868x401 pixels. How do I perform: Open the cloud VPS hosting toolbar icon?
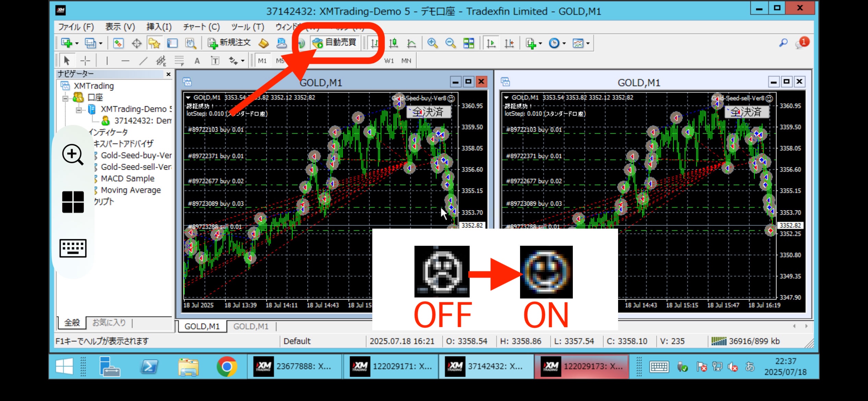tap(281, 43)
